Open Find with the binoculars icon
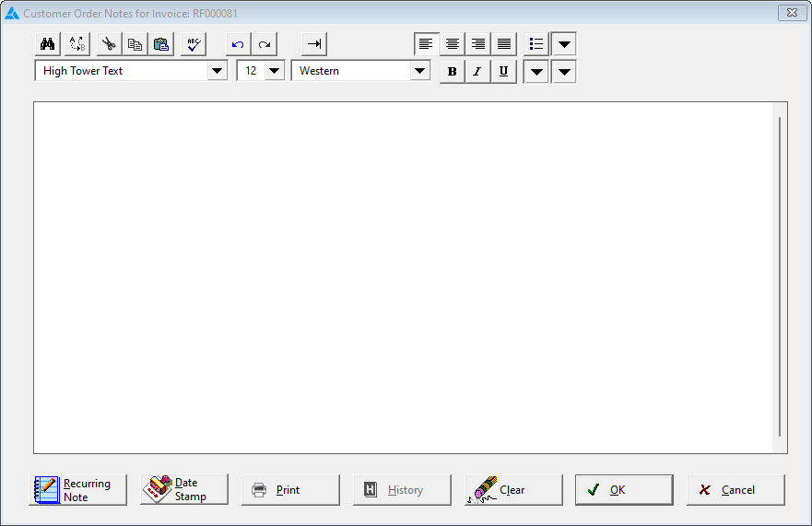 (48, 44)
